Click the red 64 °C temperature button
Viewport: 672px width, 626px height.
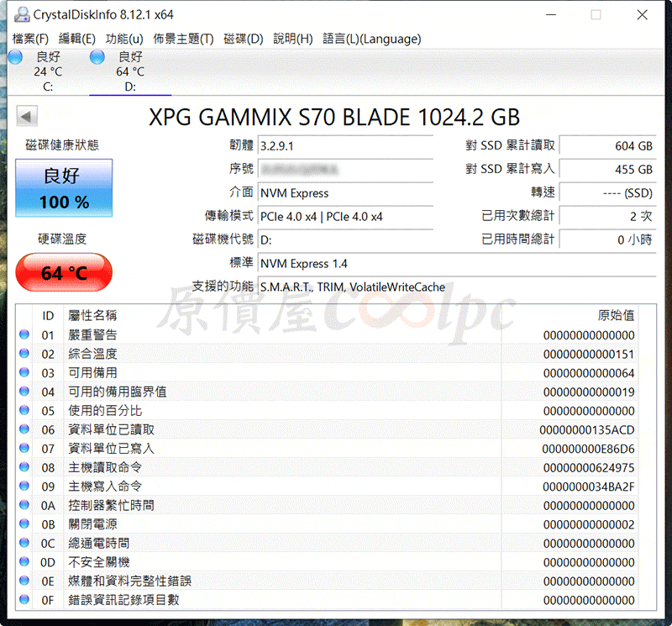(65, 272)
